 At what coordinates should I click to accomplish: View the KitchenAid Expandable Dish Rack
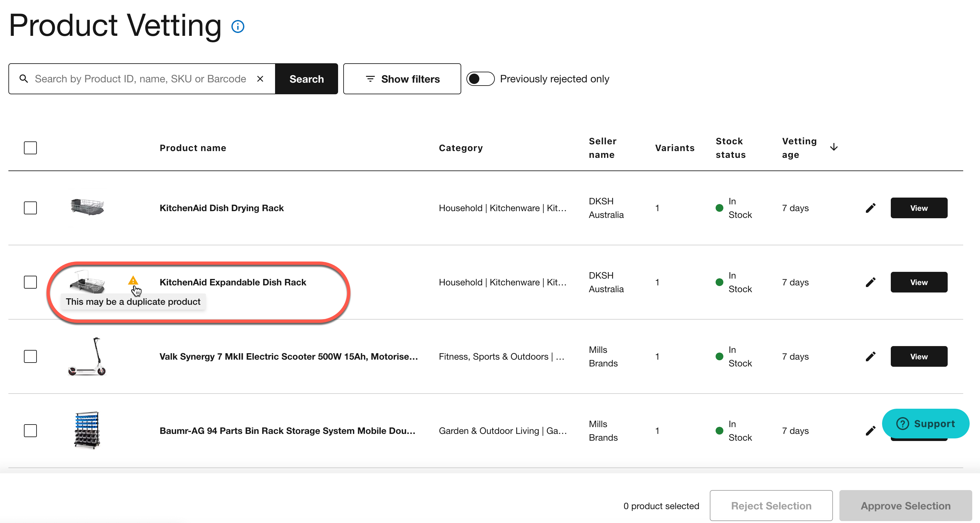(918, 282)
